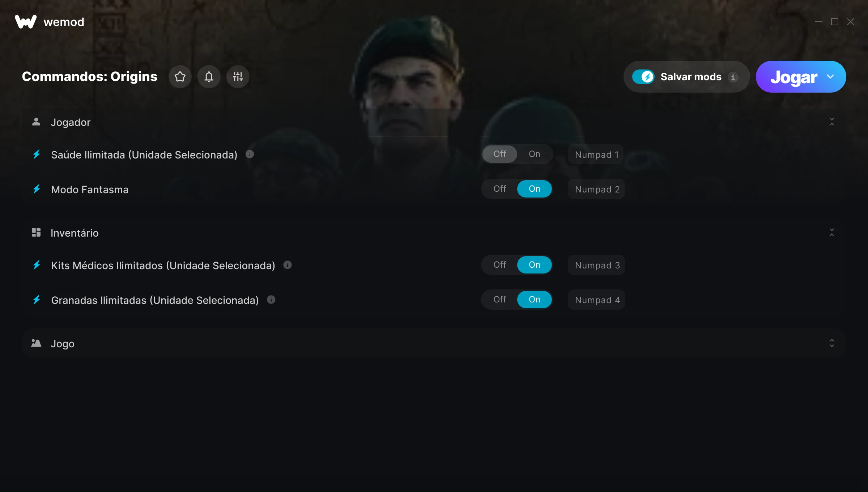Click the Jogar button
The image size is (868, 492).
coord(793,77)
